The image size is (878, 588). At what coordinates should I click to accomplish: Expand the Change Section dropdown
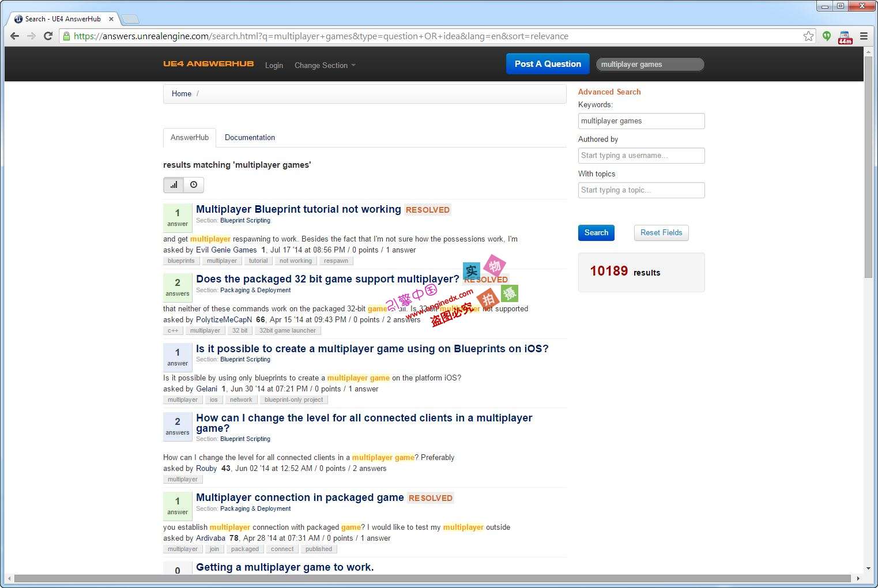(325, 65)
